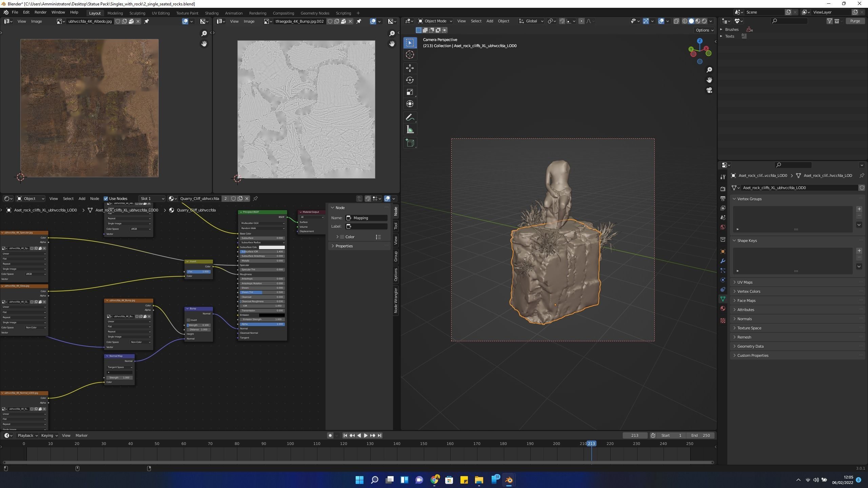Open the Object Mode dropdown
This screenshot has height=488, width=868.
435,21
